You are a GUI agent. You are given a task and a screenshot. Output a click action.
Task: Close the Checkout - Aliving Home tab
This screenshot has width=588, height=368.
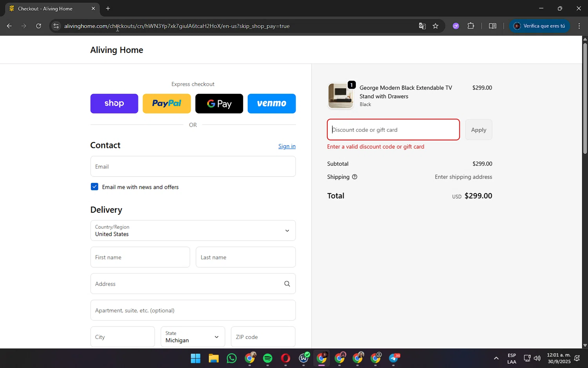93,8
